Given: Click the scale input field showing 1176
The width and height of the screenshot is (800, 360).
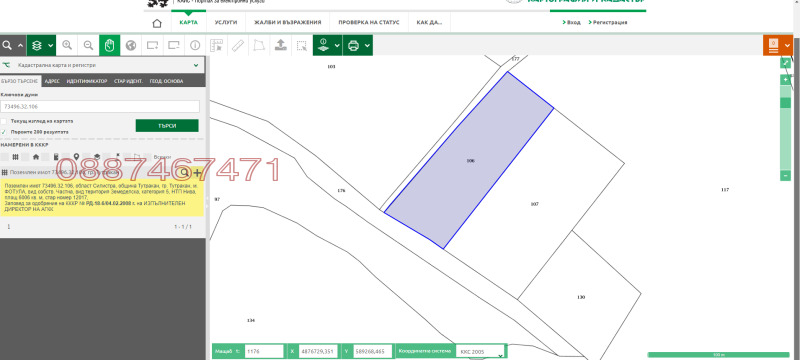Looking at the screenshot, I should click(x=264, y=351).
